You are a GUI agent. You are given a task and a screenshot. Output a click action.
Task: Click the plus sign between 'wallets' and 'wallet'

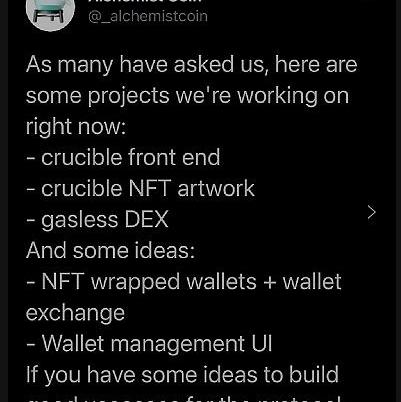(269, 283)
